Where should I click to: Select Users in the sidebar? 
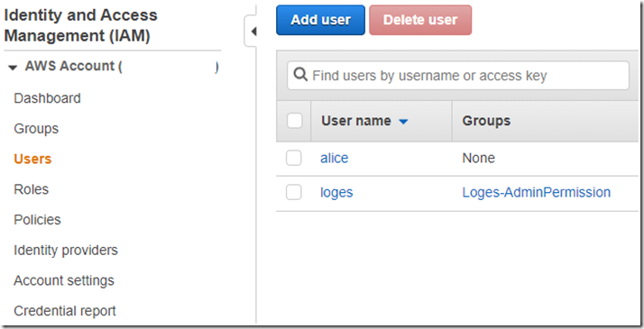[x=32, y=160]
